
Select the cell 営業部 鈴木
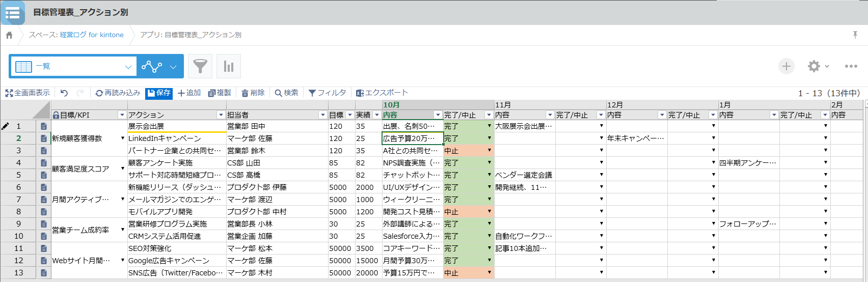(277, 151)
